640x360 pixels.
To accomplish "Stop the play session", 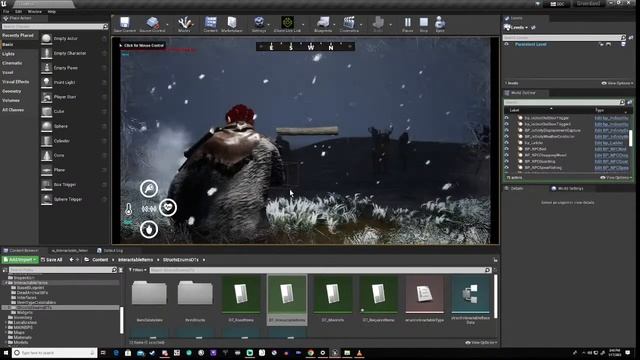I will [x=424, y=24].
